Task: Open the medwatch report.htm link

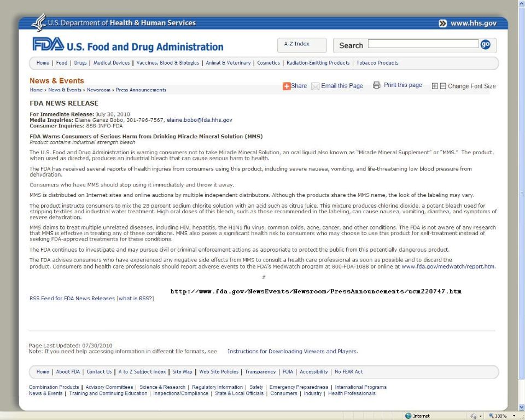Action: click(x=448, y=267)
